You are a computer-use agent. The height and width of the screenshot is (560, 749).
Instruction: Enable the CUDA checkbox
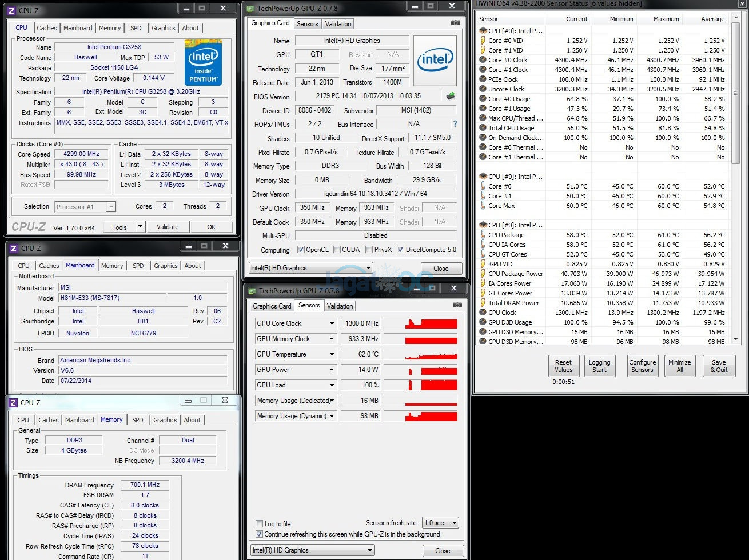click(337, 250)
